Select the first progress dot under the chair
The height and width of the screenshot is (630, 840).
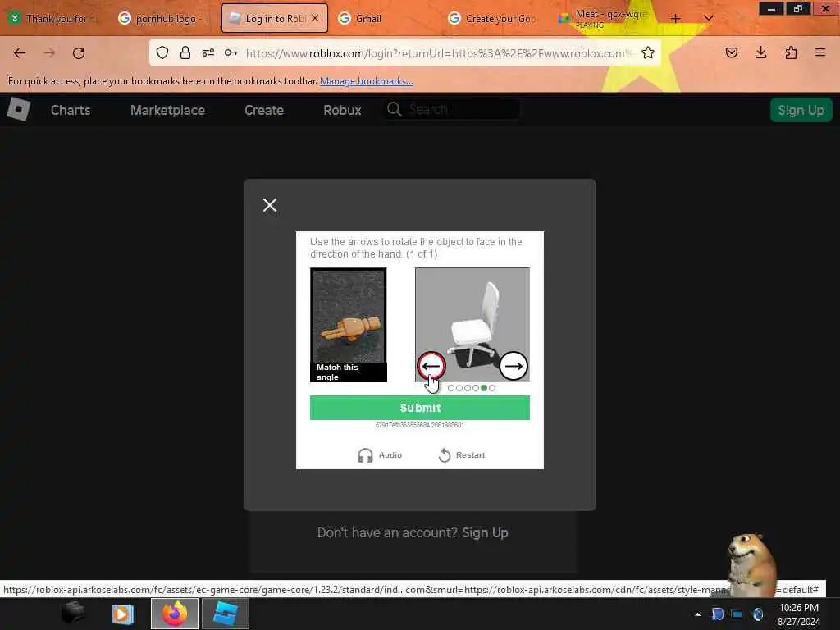[x=450, y=388]
